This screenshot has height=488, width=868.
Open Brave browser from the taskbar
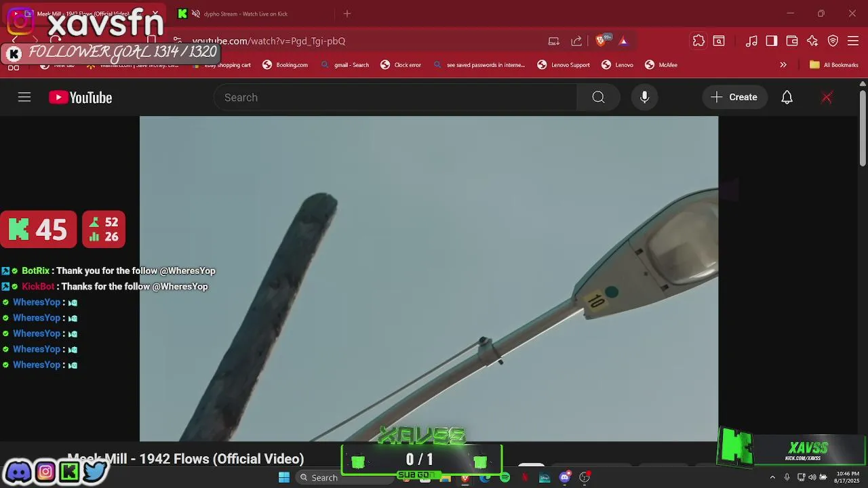(465, 479)
